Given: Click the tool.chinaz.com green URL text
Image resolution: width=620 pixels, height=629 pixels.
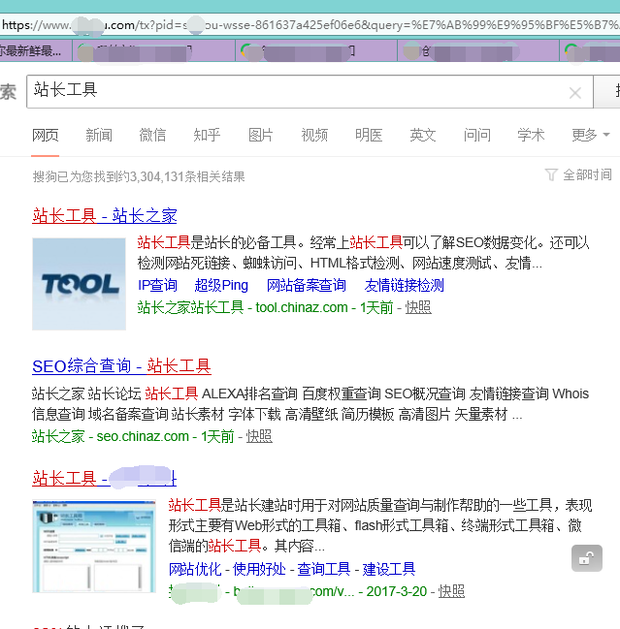Looking at the screenshot, I should tap(302, 308).
